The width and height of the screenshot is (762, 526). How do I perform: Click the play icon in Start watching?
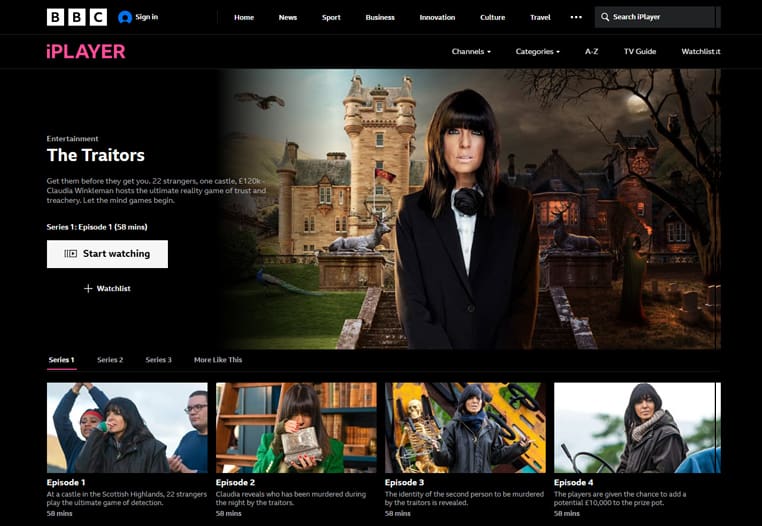(70, 254)
